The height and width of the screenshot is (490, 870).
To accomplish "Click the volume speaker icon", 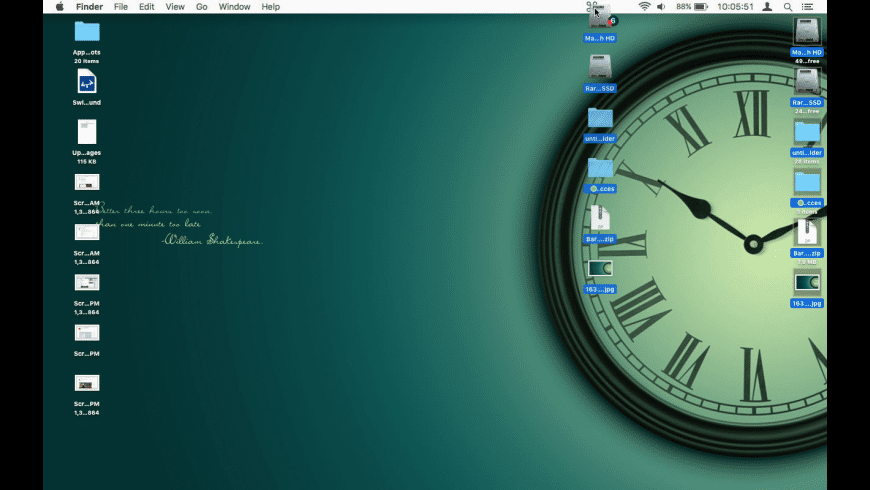I will [661, 7].
